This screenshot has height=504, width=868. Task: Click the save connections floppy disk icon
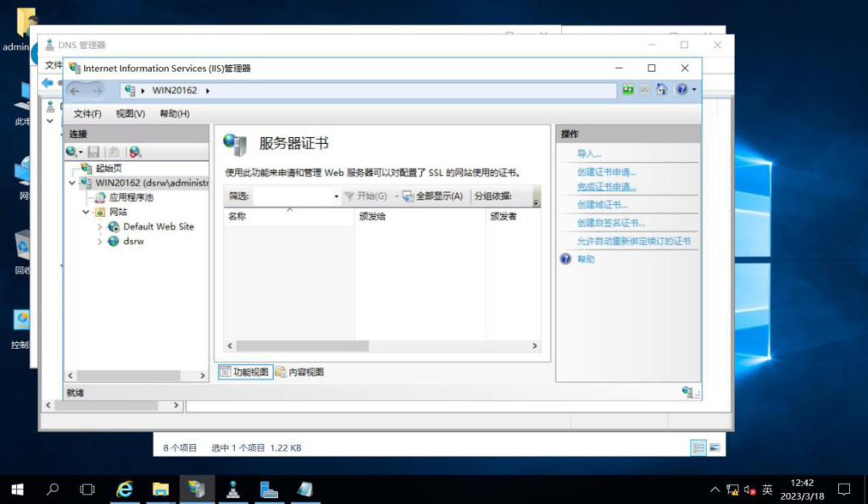coord(93,152)
